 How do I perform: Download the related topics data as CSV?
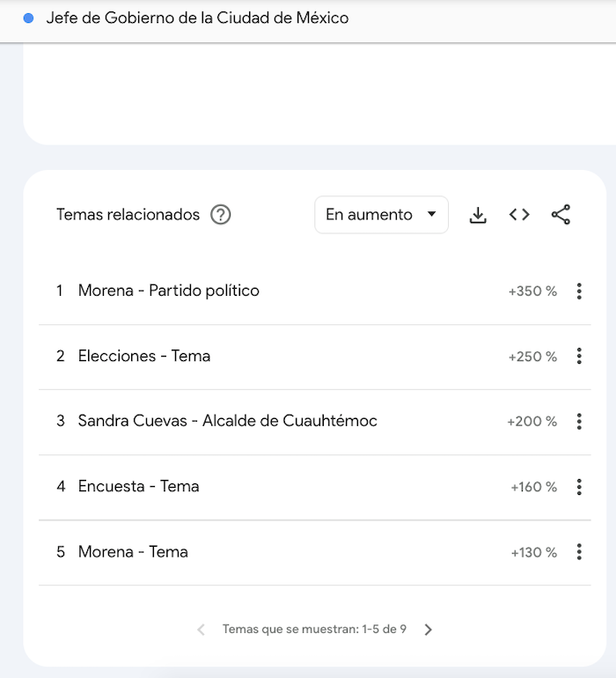[478, 215]
